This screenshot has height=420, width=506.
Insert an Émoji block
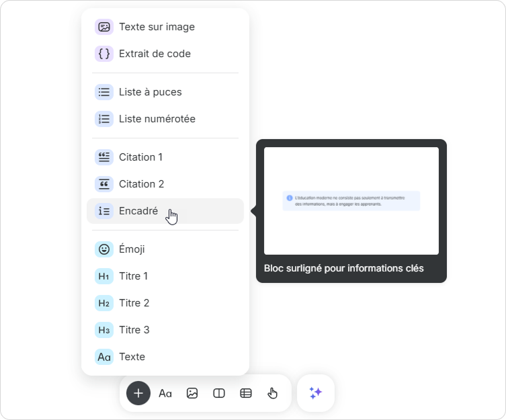132,249
